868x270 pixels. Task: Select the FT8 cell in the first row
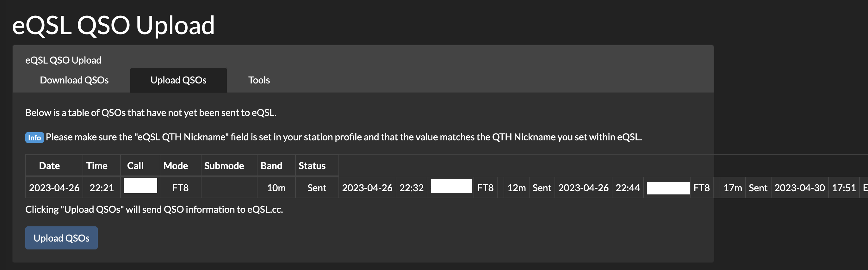point(180,187)
